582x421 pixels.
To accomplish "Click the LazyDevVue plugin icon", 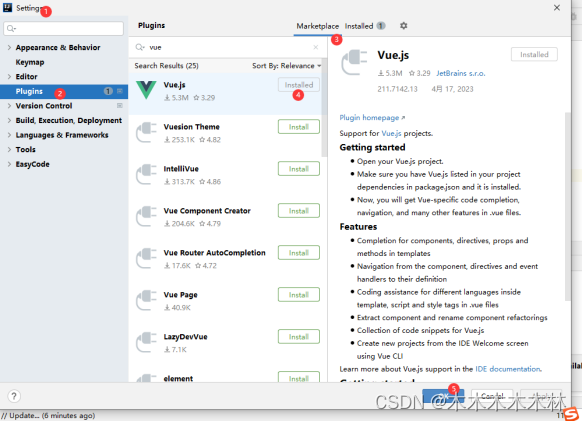I will click(146, 342).
